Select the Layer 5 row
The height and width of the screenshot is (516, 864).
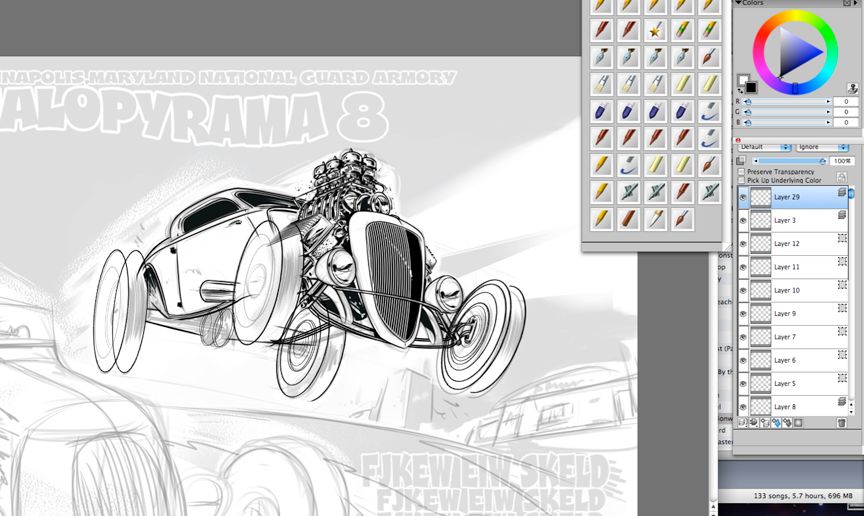click(x=793, y=384)
